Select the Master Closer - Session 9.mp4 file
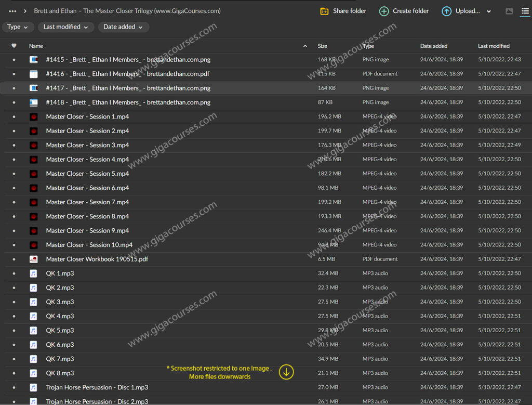Viewport: 532px width, 405px height. pyautogui.click(x=87, y=231)
